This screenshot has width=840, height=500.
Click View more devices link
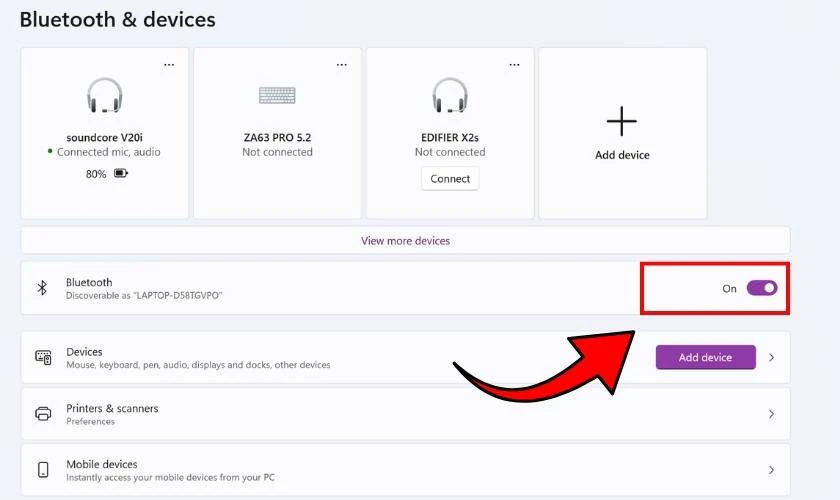pyautogui.click(x=406, y=241)
